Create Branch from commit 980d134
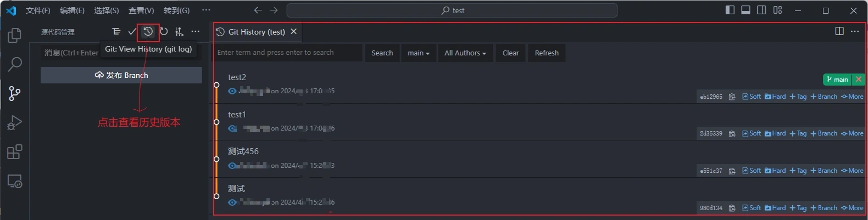 (x=824, y=208)
